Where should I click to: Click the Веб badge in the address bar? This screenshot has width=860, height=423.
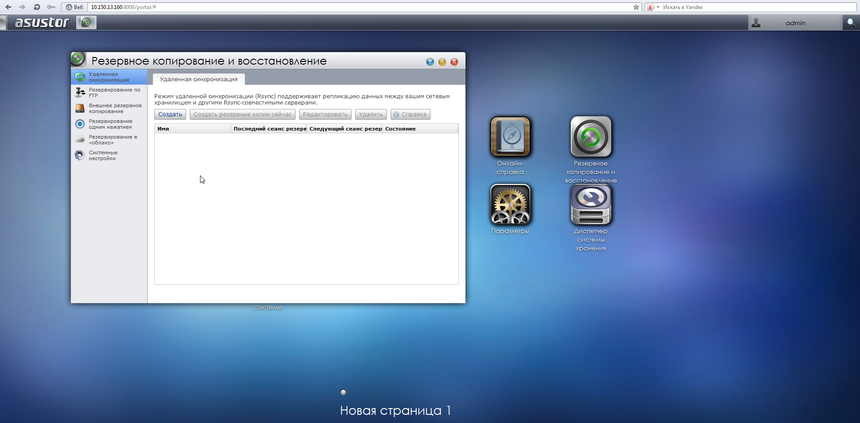point(75,7)
